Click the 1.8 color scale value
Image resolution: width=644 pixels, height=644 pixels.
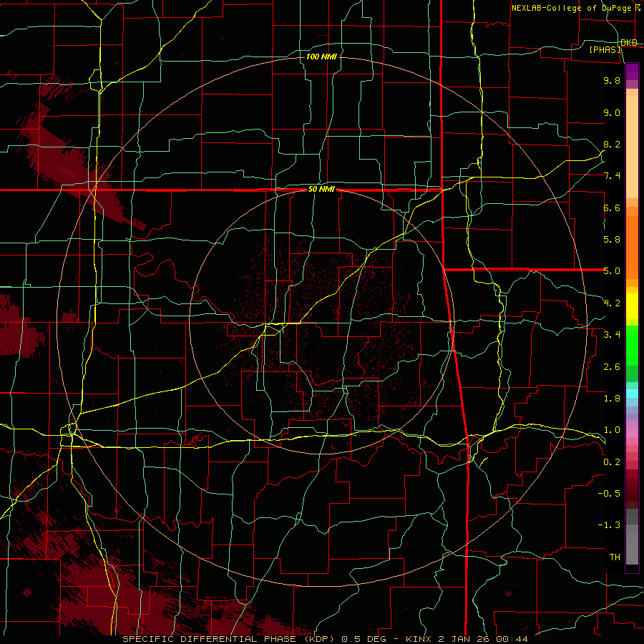click(612, 399)
